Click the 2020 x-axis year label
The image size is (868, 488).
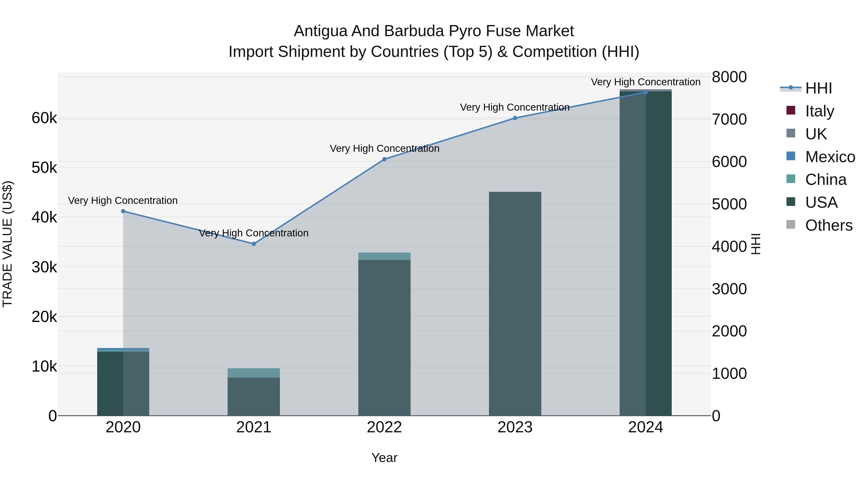[x=123, y=427]
